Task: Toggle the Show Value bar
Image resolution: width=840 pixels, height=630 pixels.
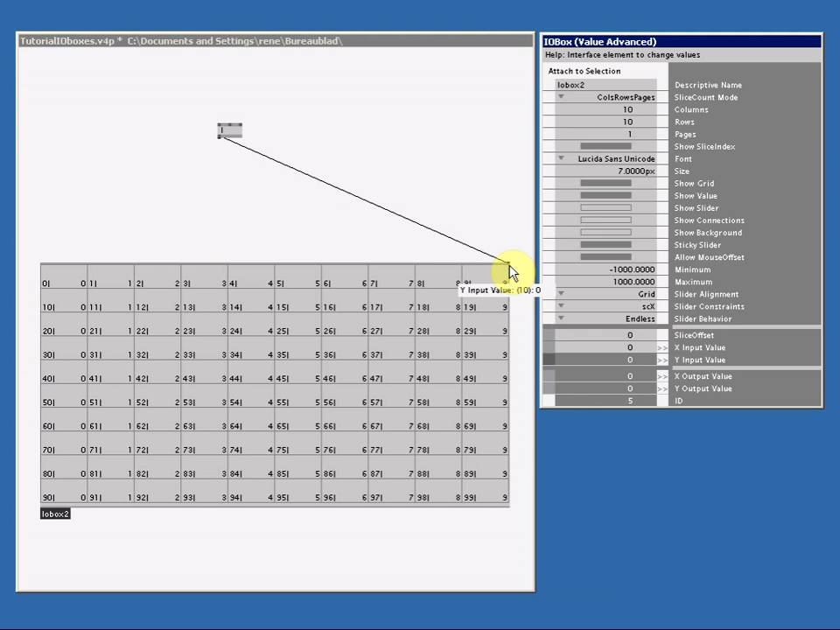Action: click(x=605, y=195)
